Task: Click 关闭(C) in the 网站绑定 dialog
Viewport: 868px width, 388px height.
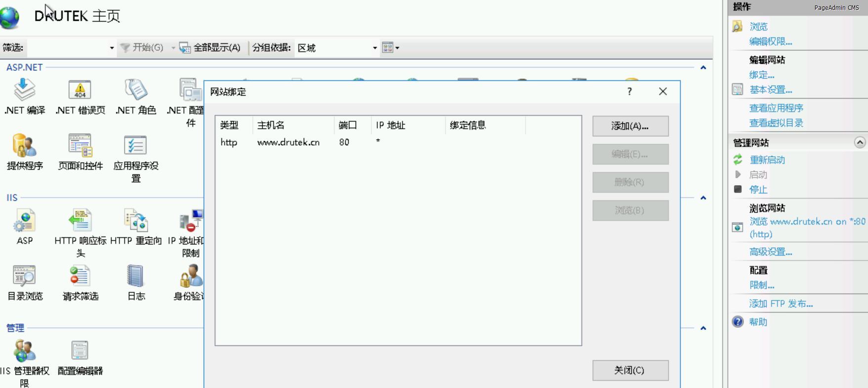Action: [630, 370]
